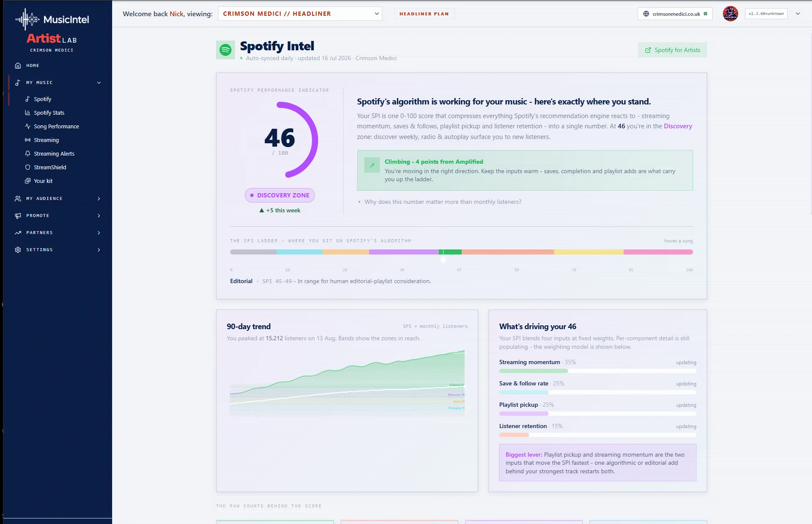Expand the Partners section chevron
The width and height of the screenshot is (812, 524).
coord(99,233)
